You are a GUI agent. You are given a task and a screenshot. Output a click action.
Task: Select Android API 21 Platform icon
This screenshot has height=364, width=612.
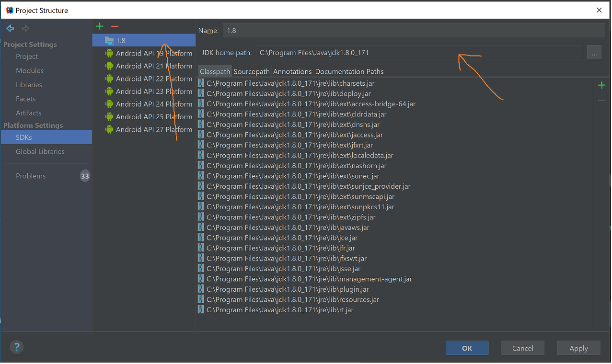[x=109, y=66]
